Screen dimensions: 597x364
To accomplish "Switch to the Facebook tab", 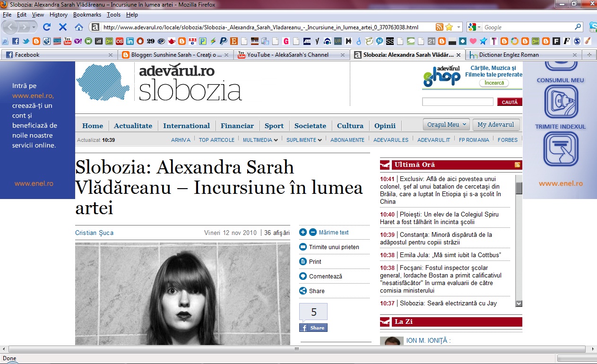I will tap(59, 55).
